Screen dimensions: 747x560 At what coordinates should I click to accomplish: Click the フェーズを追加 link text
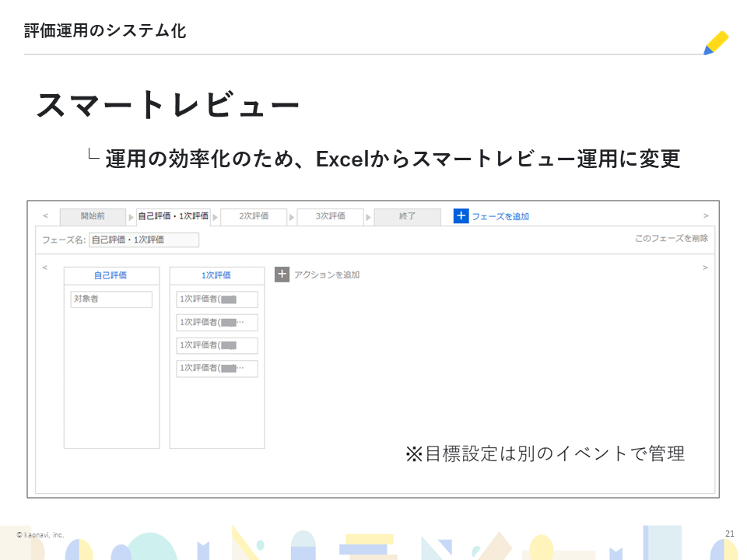click(500, 217)
